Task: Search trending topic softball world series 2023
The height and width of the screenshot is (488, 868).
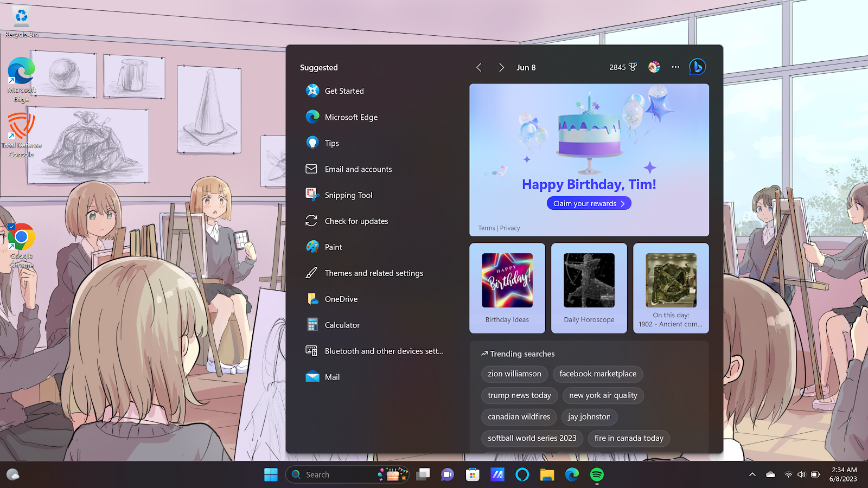Action: (x=532, y=438)
